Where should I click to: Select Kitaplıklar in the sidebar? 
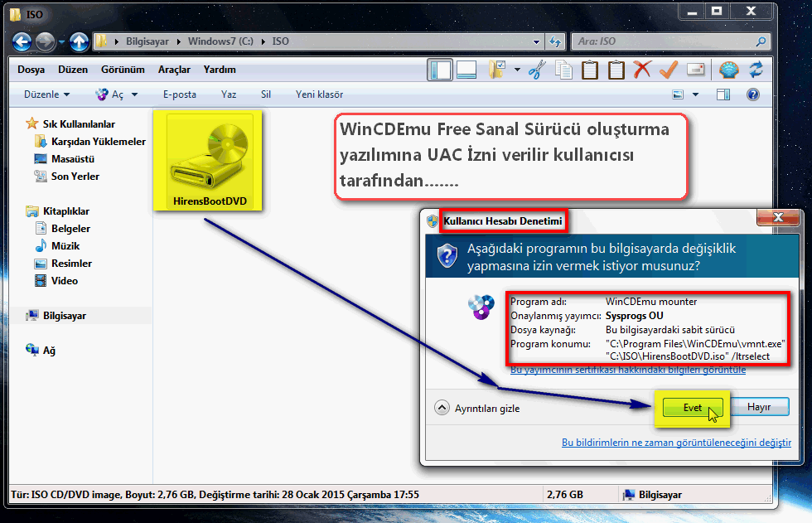tap(66, 211)
